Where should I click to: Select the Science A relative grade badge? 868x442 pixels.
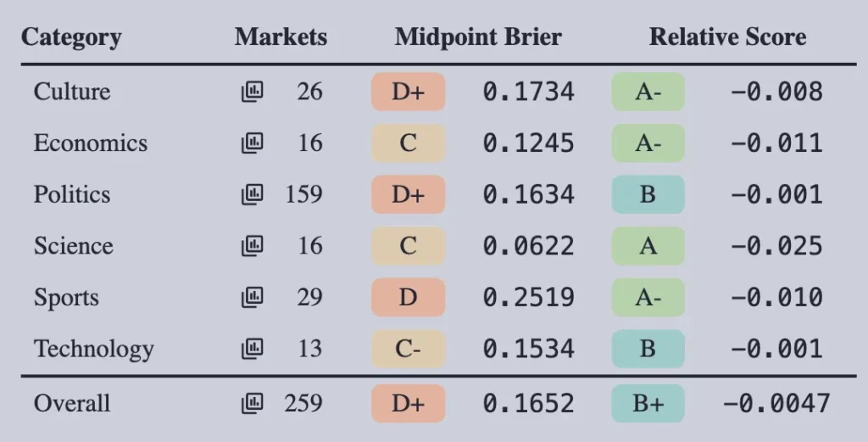pos(648,245)
